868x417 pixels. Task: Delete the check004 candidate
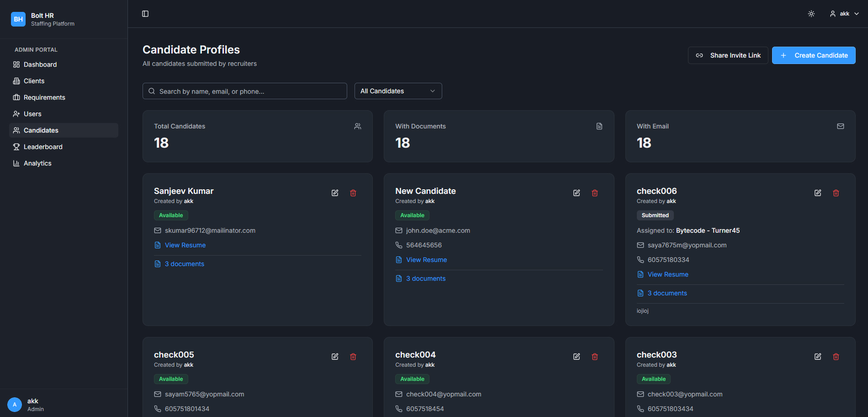[x=595, y=356]
